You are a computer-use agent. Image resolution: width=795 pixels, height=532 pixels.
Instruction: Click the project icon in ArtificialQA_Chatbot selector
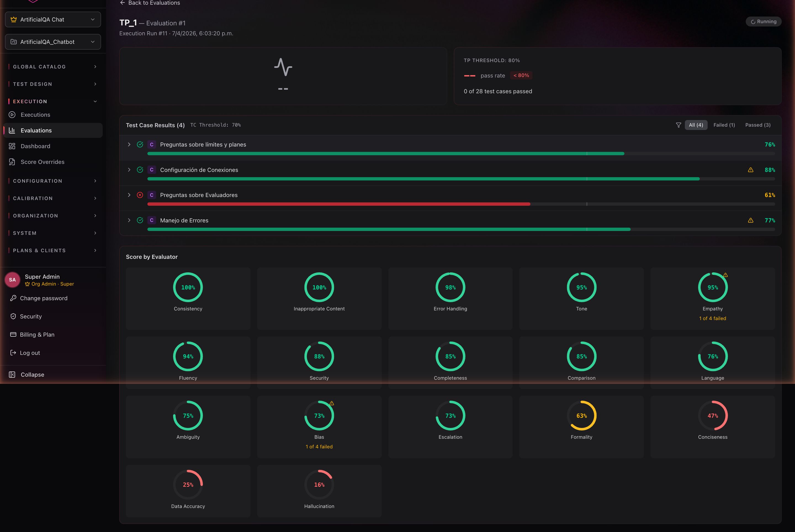coord(14,42)
